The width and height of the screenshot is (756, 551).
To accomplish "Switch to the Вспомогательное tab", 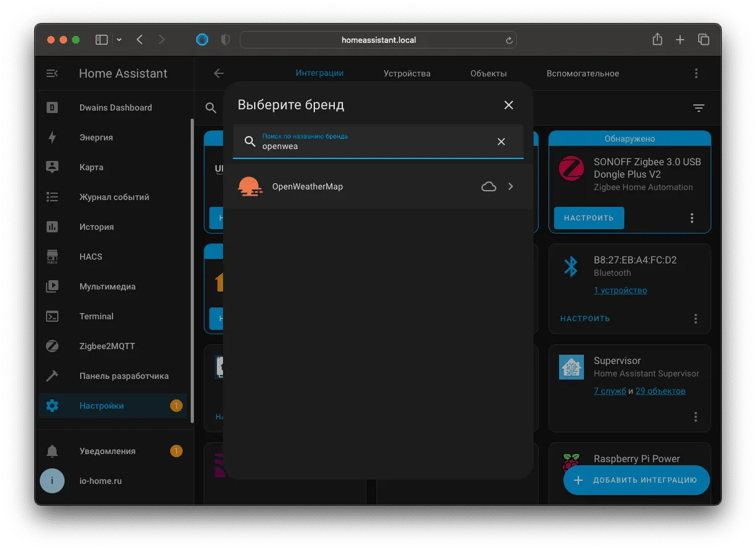I will (x=583, y=73).
